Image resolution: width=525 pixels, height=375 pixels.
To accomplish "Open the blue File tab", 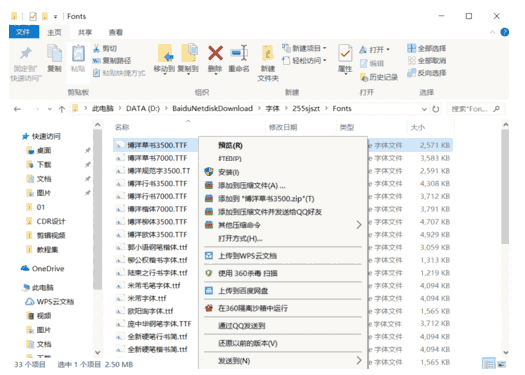I will click(24, 32).
